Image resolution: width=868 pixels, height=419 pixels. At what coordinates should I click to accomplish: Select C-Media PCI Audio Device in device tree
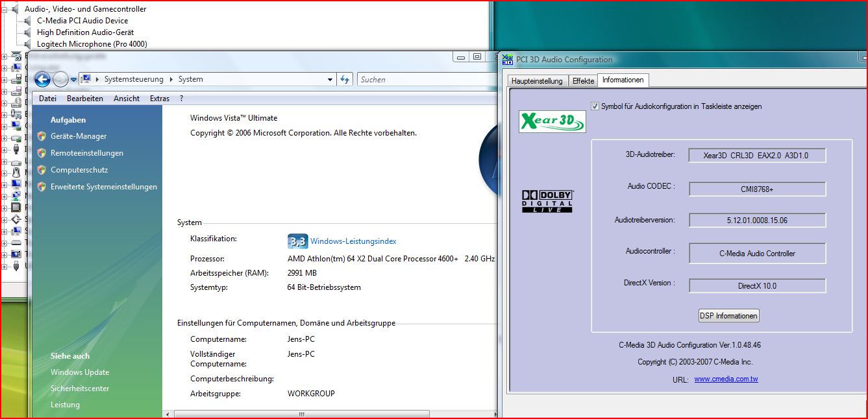[x=82, y=21]
